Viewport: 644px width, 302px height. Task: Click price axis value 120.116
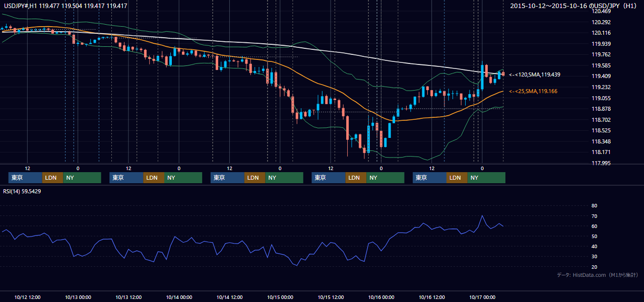click(601, 33)
